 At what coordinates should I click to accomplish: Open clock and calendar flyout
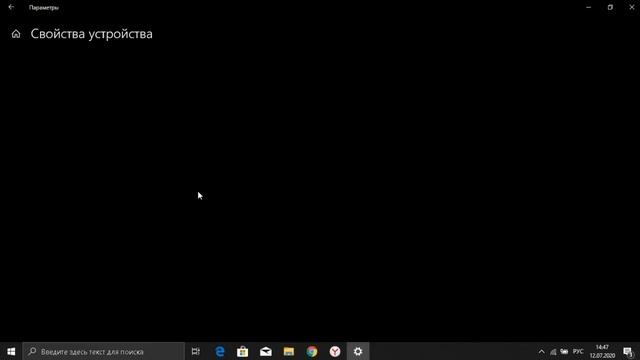pos(602,351)
